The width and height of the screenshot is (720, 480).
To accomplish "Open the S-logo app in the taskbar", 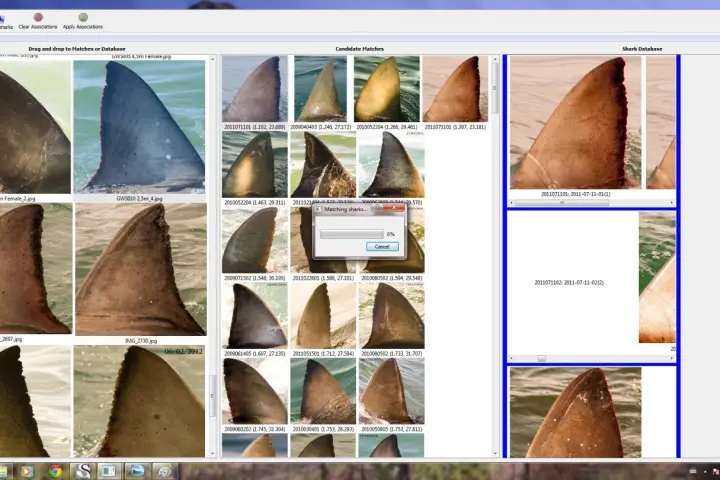I will 83,471.
